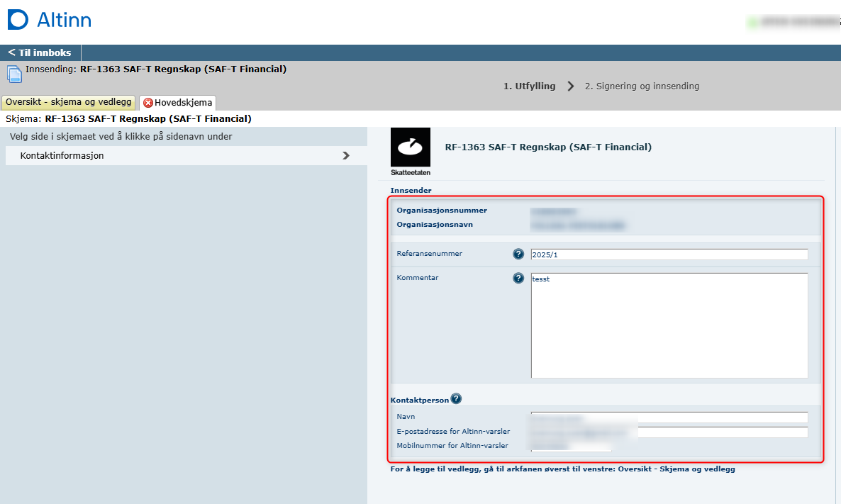Click the 'Skjema: RF-1363 SAF-T Regnskap' heading

(x=129, y=118)
